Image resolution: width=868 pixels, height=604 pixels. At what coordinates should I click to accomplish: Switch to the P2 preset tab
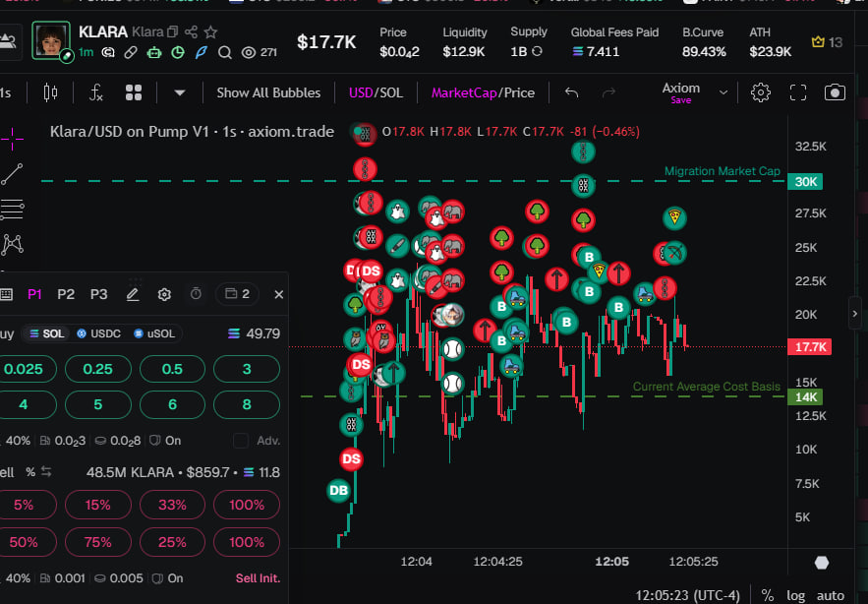pyautogui.click(x=66, y=294)
